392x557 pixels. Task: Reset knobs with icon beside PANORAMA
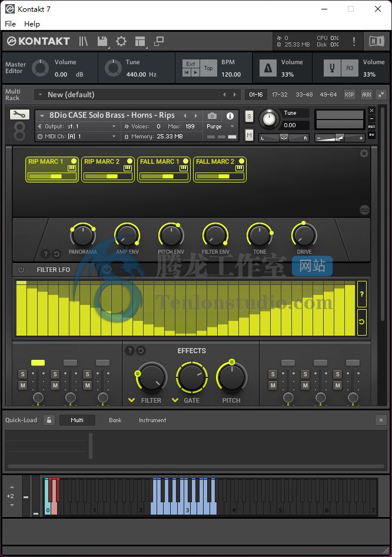coord(57,254)
